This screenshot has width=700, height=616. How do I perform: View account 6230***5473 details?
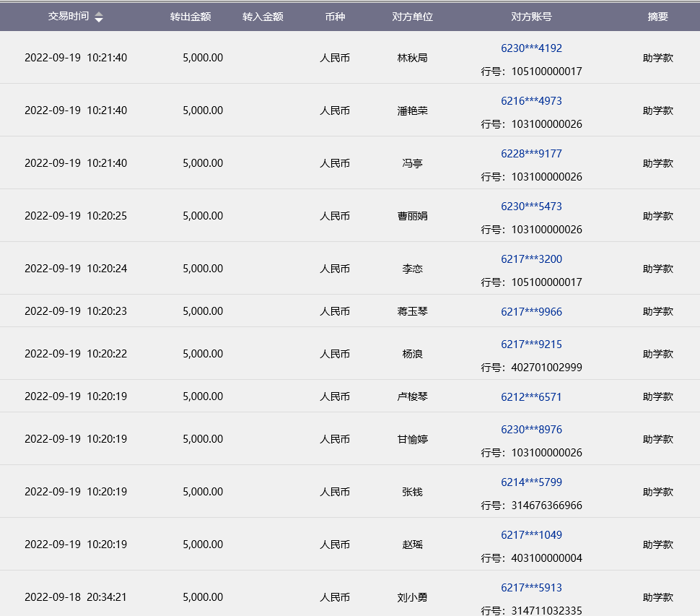coord(531,207)
